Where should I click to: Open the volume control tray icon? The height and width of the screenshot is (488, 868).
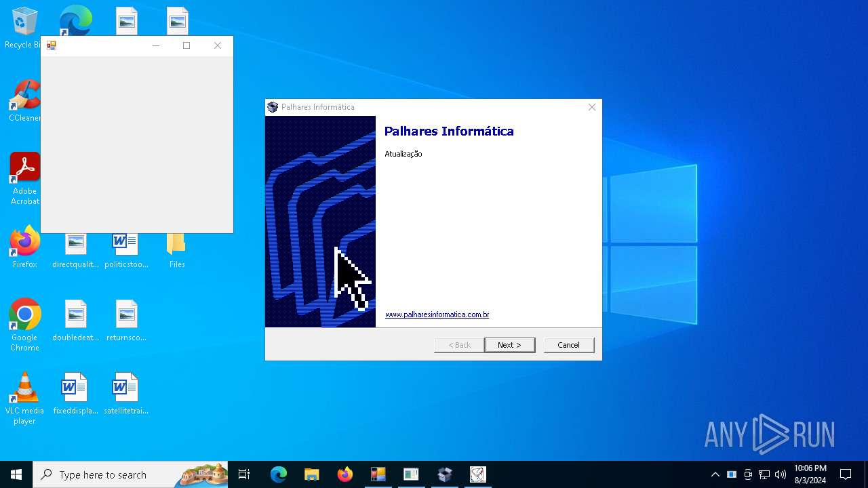(781, 474)
